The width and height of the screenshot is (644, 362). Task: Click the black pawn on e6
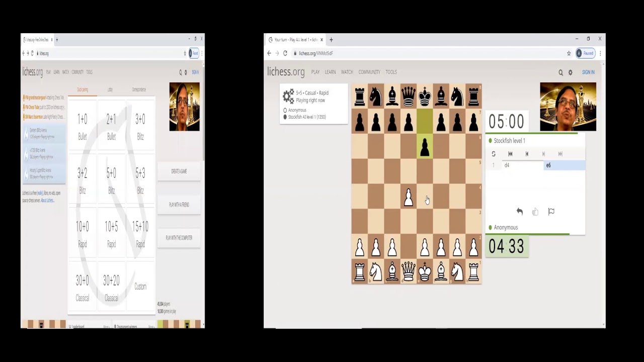pyautogui.click(x=425, y=146)
